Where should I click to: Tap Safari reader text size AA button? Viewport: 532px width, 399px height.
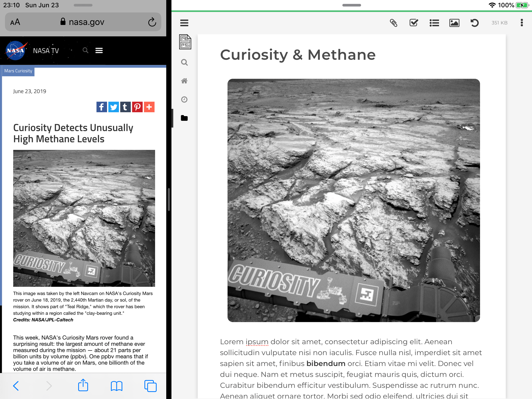[x=15, y=22]
